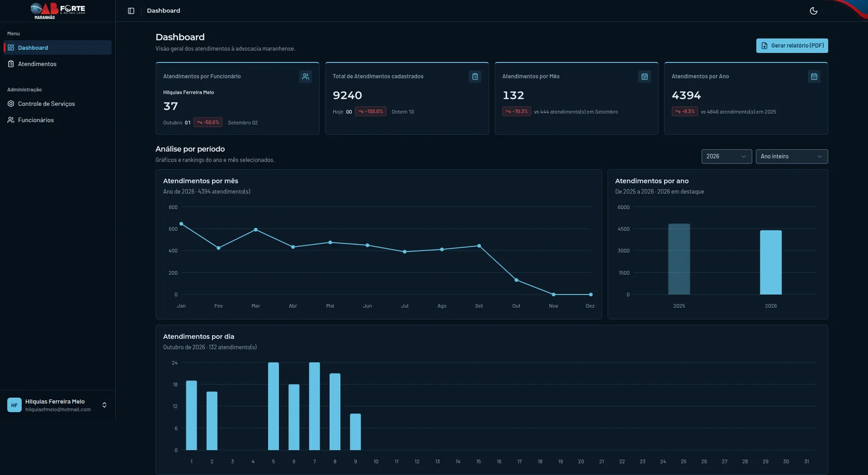868x475 pixels.
Task: Click the yearly value 4394
Action: tap(686, 96)
